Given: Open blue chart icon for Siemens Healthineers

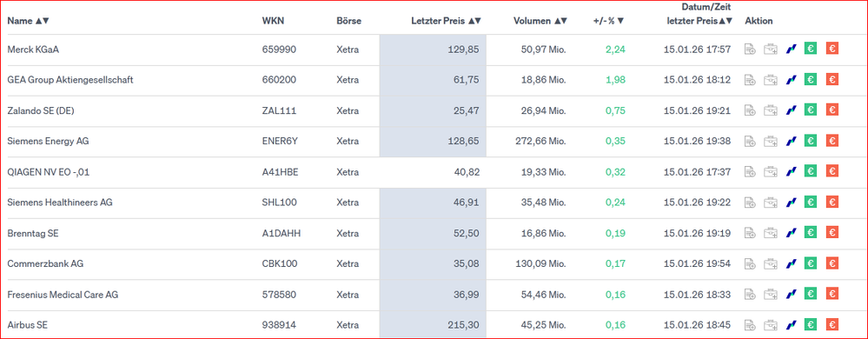Looking at the screenshot, I should [791, 203].
